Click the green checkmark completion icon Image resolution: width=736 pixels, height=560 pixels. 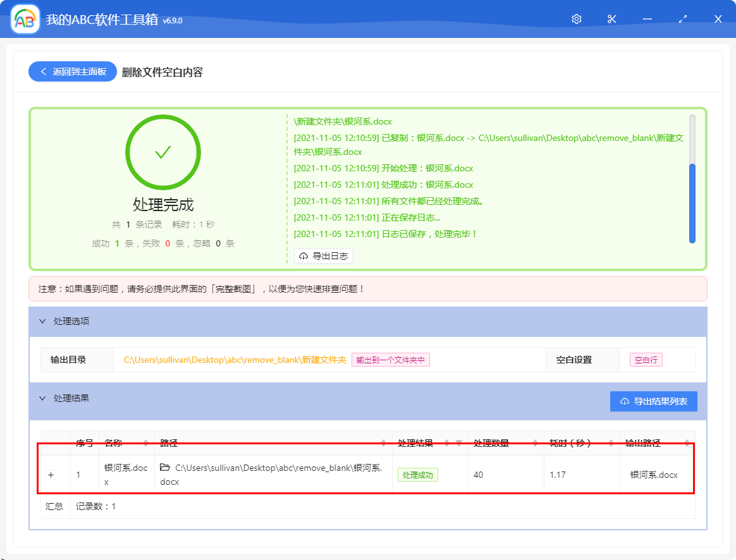pos(163,152)
